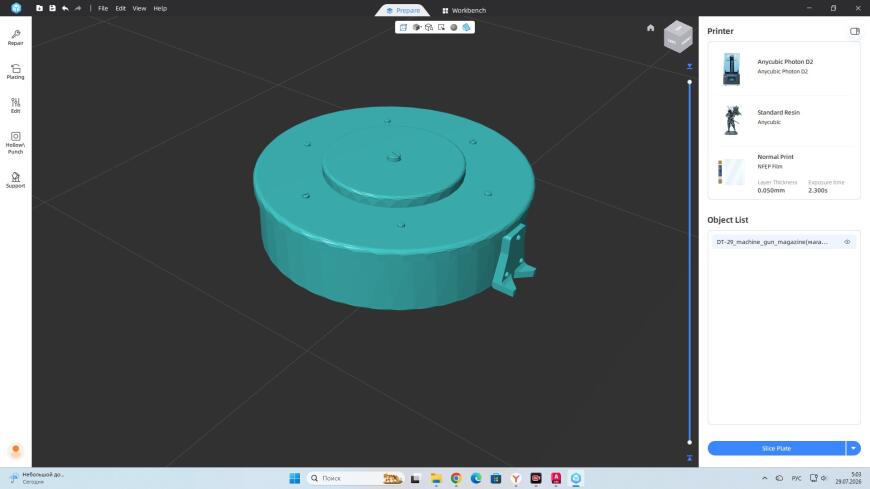870x489 pixels.
Task: Open the Windows Start menu
Action: tap(295, 478)
